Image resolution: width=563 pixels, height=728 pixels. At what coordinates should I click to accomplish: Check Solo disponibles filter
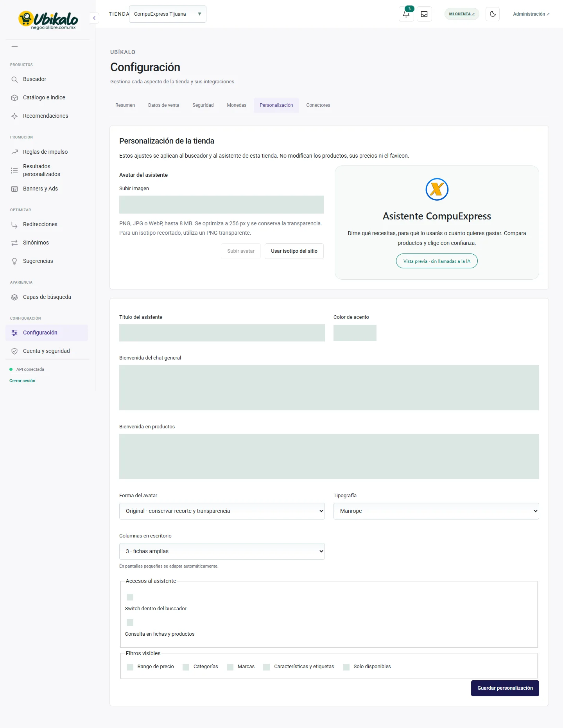click(x=346, y=667)
